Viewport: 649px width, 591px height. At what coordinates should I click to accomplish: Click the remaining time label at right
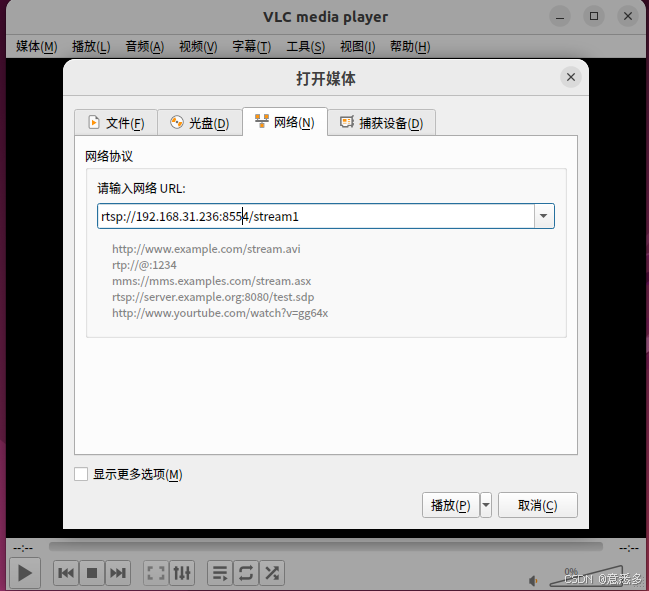point(629,548)
